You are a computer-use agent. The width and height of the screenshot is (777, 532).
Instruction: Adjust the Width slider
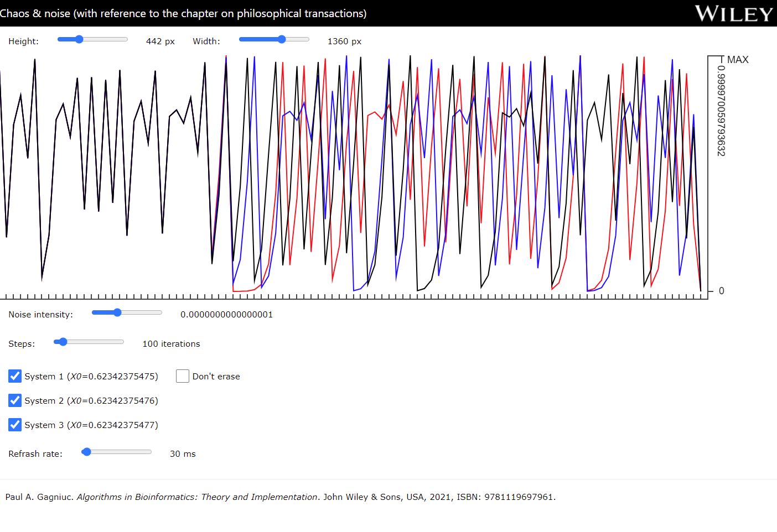click(x=274, y=39)
